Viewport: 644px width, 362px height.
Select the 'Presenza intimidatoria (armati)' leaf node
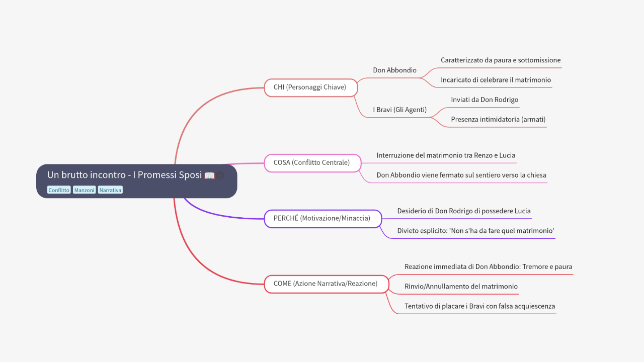tap(498, 119)
